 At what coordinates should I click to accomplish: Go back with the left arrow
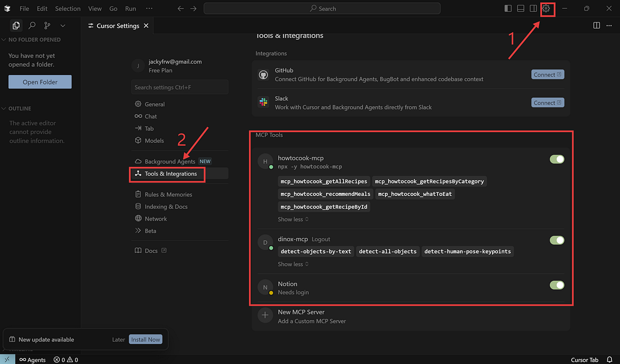click(180, 8)
